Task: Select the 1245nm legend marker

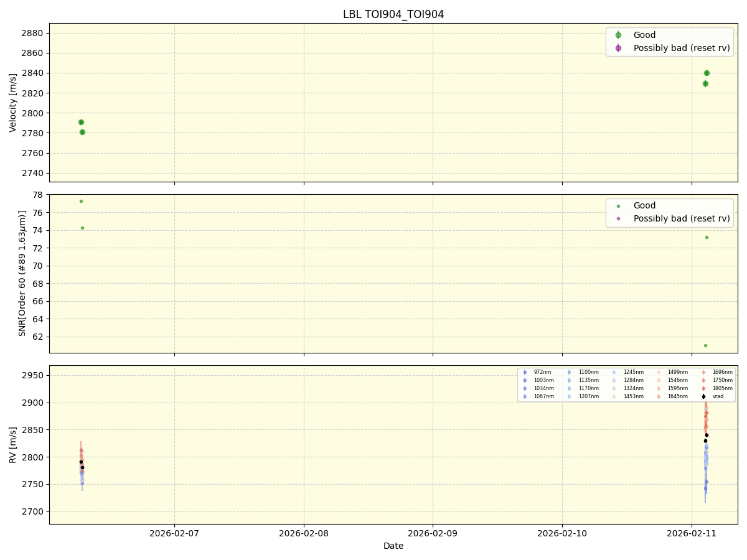Action: [x=613, y=372]
